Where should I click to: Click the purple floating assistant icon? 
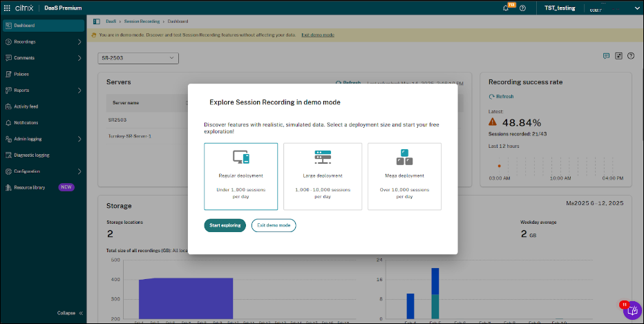[x=632, y=311]
